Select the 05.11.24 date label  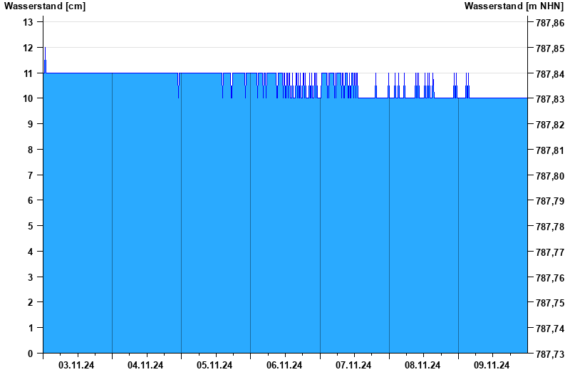214,366
